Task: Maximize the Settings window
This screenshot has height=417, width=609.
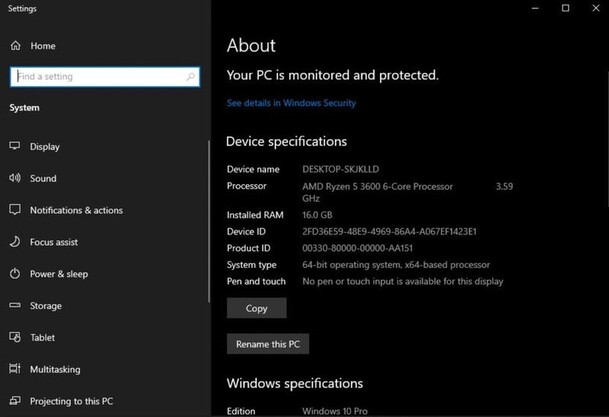Action: tap(566, 8)
